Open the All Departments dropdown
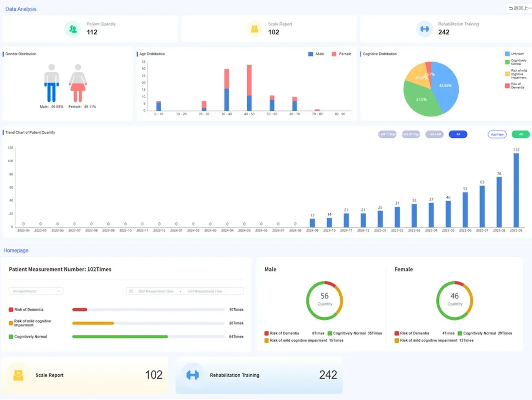Image resolution: width=532 pixels, height=400 pixels. tap(35, 291)
